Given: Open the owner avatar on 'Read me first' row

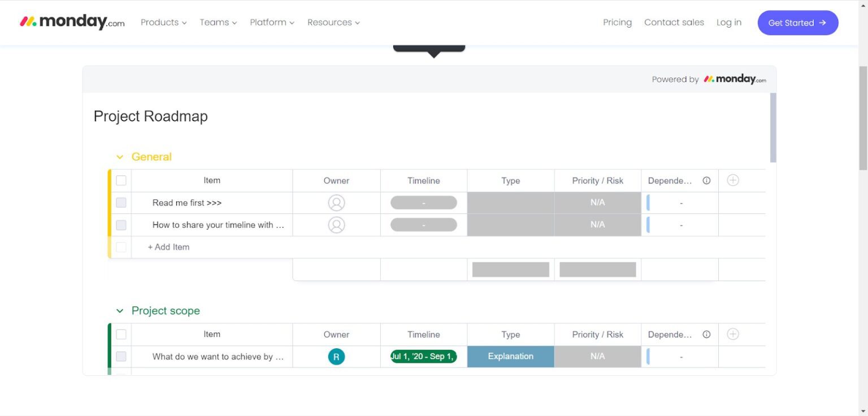Looking at the screenshot, I should click(336, 202).
